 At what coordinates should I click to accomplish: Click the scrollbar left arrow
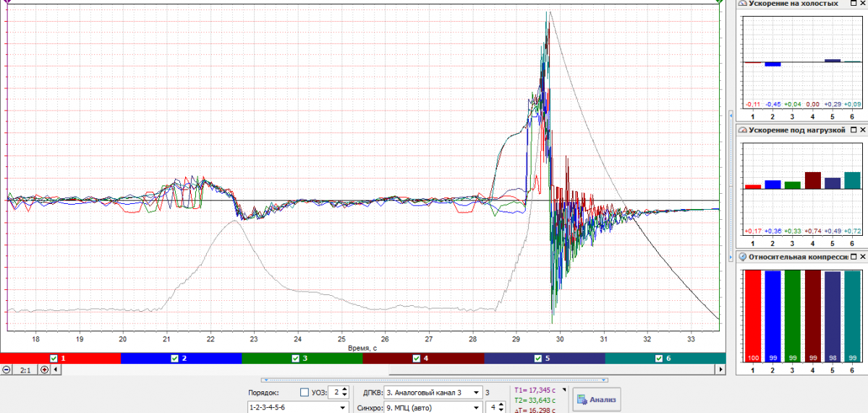click(x=56, y=370)
